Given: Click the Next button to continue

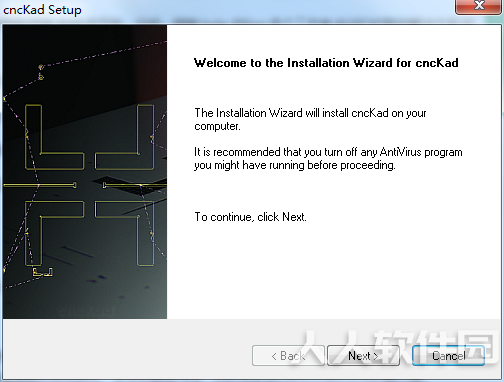Looking at the screenshot, I should pos(363,356).
